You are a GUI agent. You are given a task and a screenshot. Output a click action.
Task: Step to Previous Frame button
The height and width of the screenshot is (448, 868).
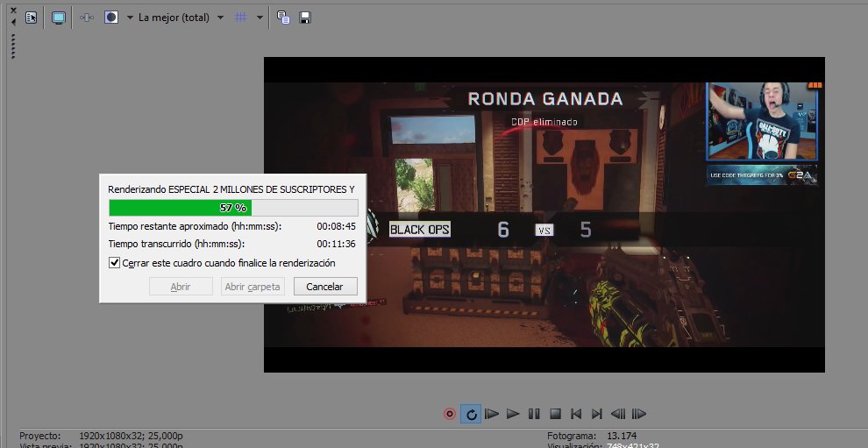coord(618,414)
